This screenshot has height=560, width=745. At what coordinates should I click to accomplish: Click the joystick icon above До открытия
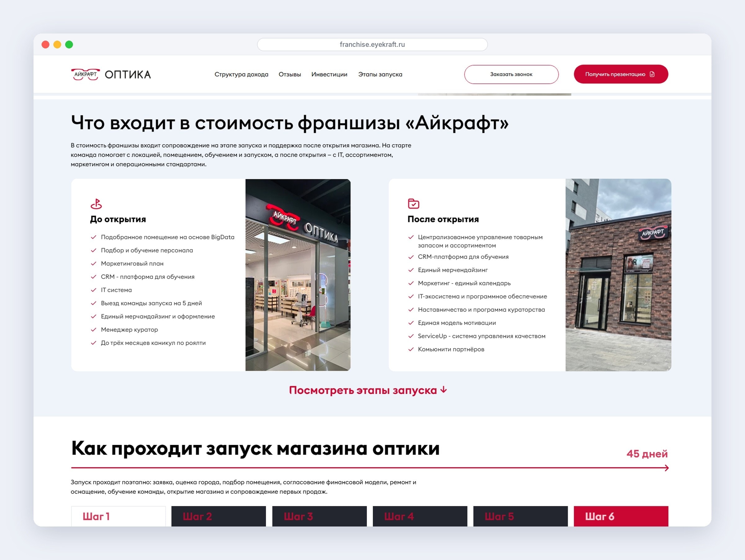tap(96, 204)
